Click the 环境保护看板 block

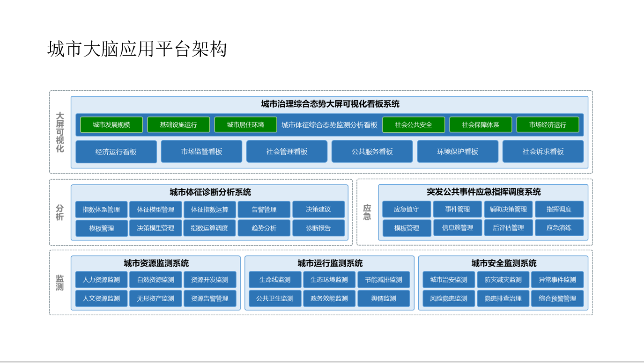tap(458, 152)
